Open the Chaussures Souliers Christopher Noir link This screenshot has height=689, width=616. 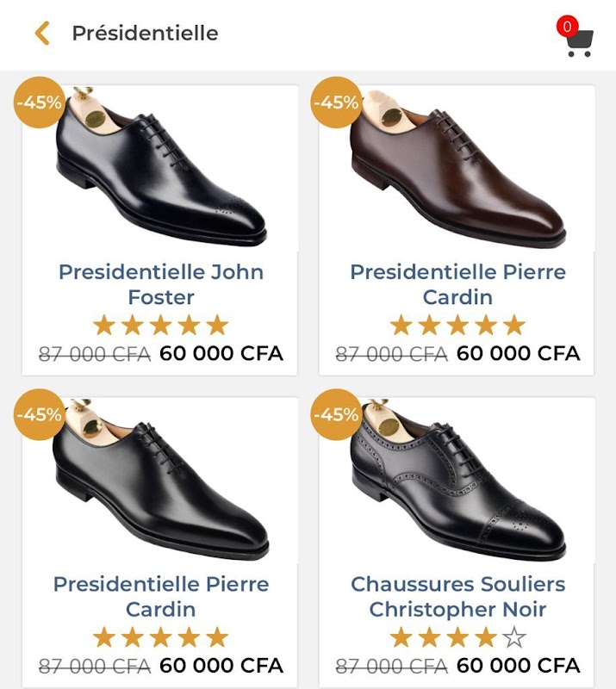pyautogui.click(x=457, y=596)
